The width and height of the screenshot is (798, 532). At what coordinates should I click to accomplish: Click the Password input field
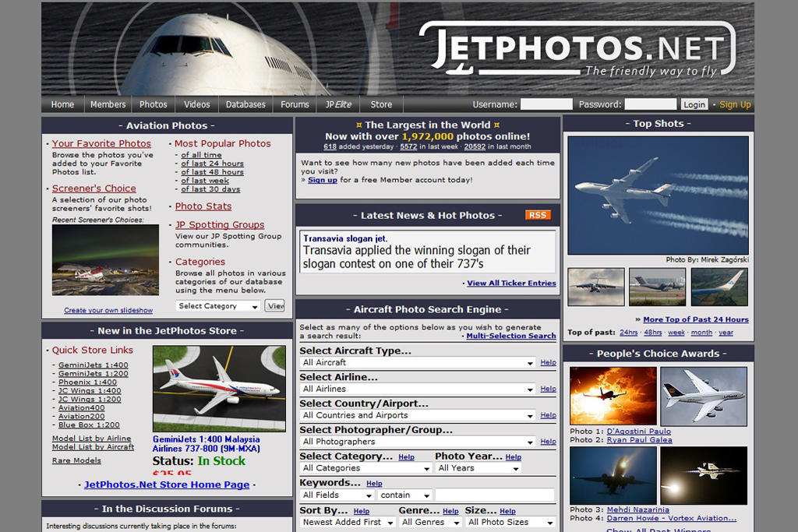point(651,104)
